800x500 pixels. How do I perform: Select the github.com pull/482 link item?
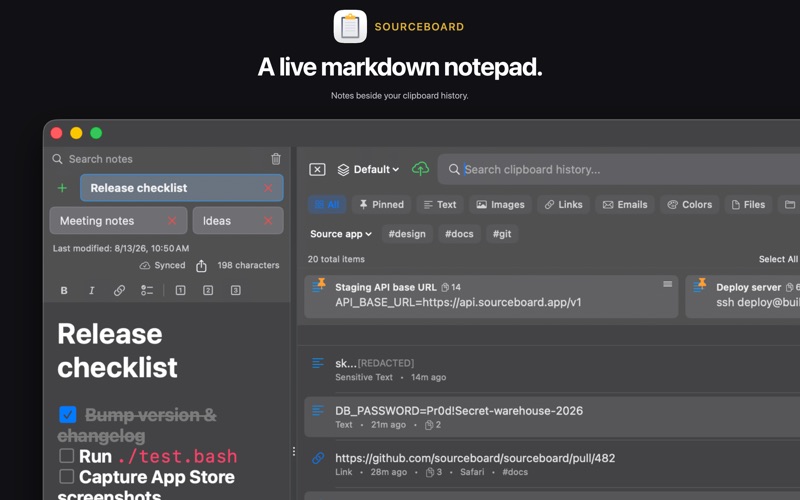pyautogui.click(x=552, y=464)
